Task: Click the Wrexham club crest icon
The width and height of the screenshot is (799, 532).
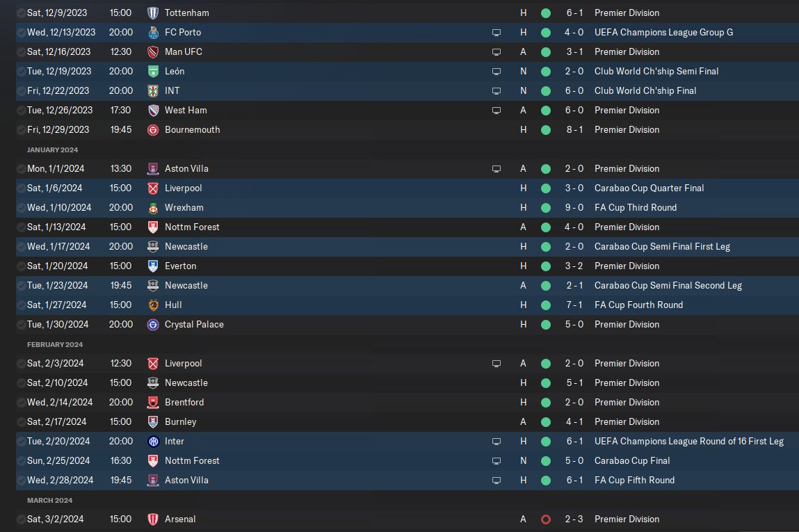Action: click(153, 207)
